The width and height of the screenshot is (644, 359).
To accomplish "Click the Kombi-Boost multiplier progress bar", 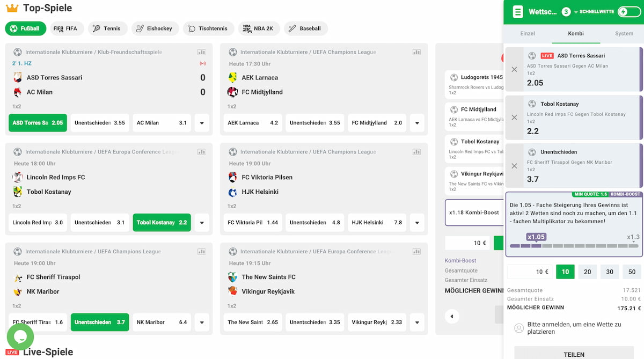I will [574, 246].
